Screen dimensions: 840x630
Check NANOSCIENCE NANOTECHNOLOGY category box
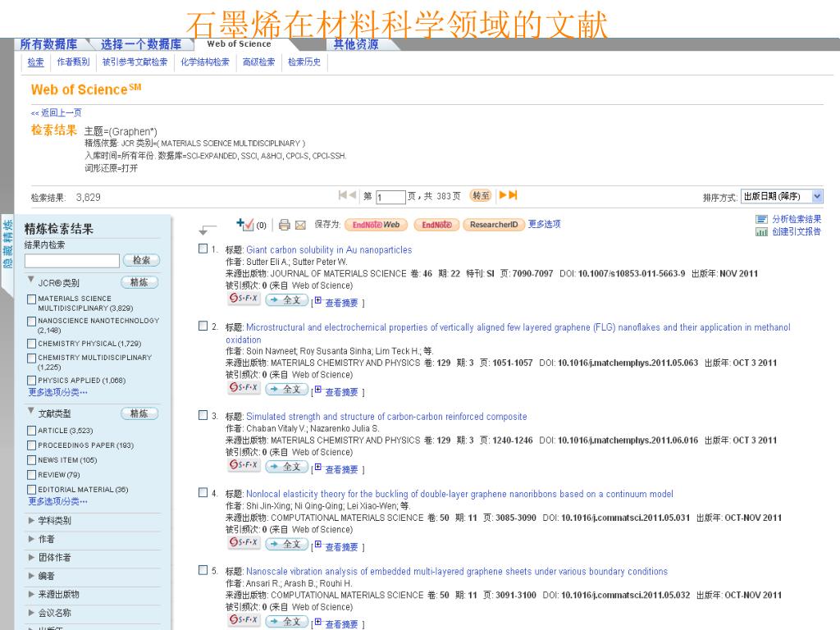point(32,321)
